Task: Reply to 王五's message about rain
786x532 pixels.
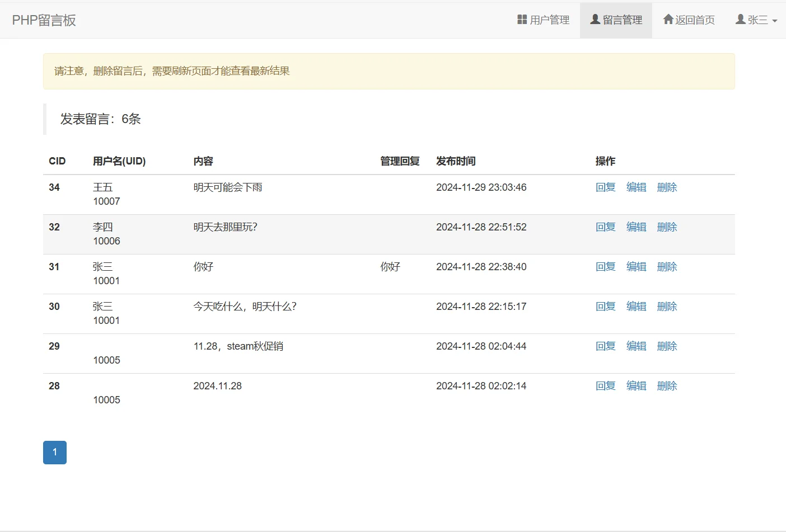Action: [x=605, y=187]
